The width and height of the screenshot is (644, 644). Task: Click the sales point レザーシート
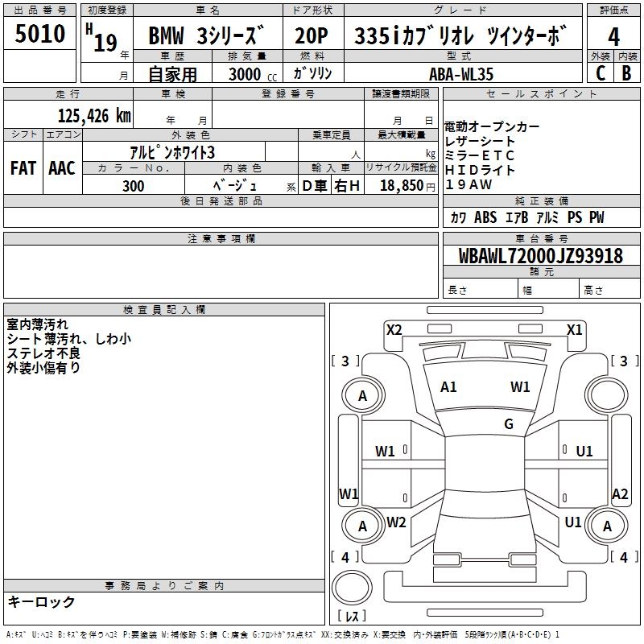click(x=480, y=141)
